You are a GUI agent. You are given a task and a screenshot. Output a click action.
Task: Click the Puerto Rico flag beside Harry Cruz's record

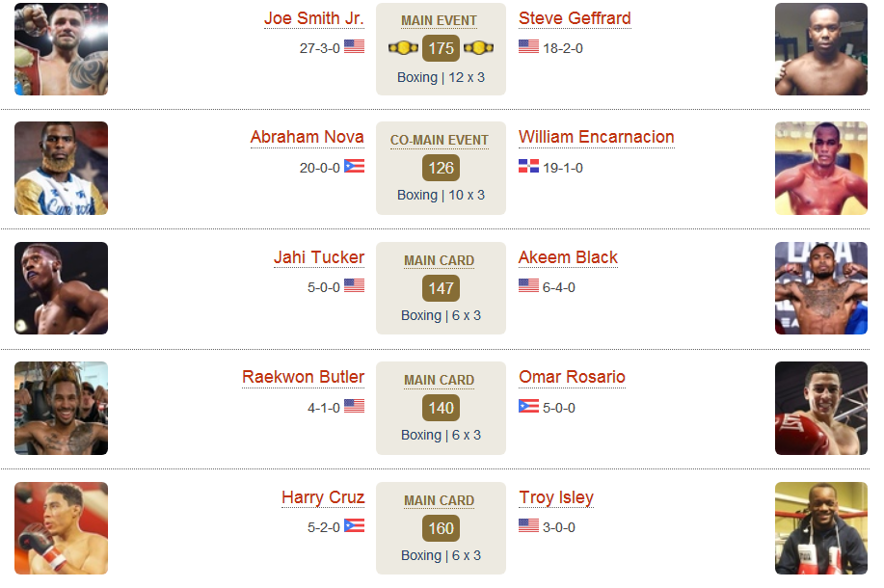point(354,525)
